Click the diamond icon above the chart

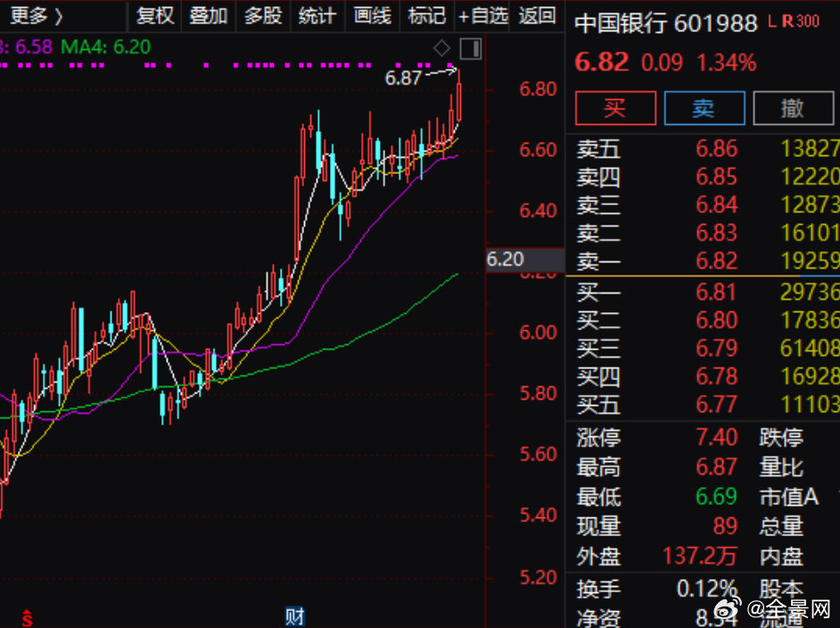(x=442, y=48)
